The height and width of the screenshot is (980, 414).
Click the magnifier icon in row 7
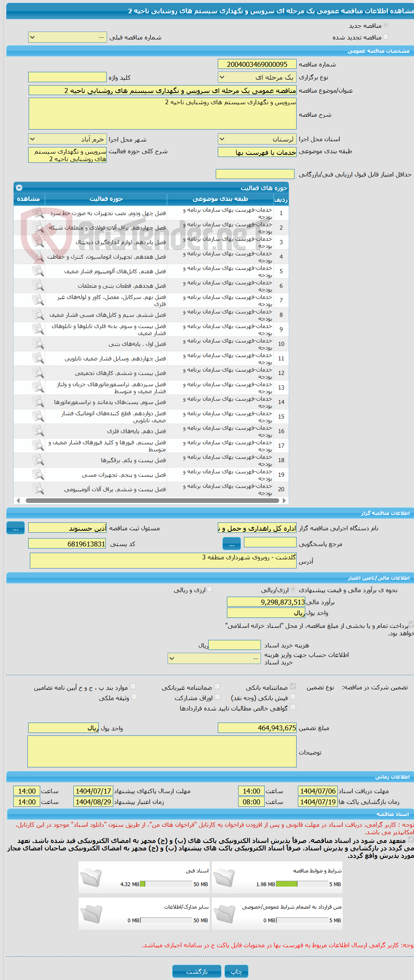click(38, 300)
